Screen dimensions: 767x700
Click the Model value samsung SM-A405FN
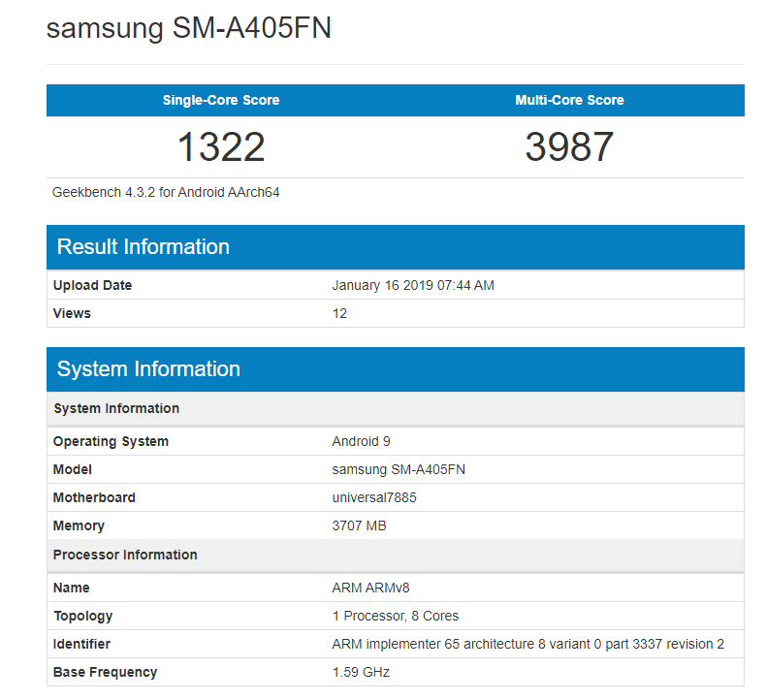(399, 469)
